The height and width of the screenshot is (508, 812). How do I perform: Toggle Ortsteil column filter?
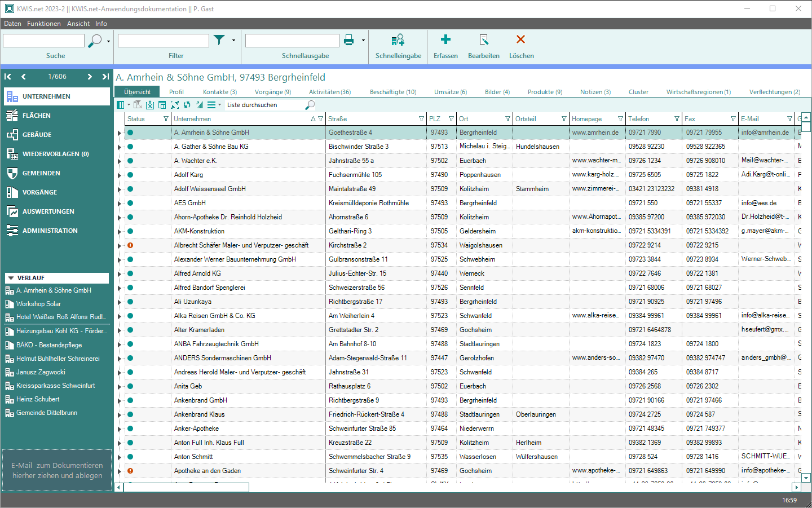564,119
